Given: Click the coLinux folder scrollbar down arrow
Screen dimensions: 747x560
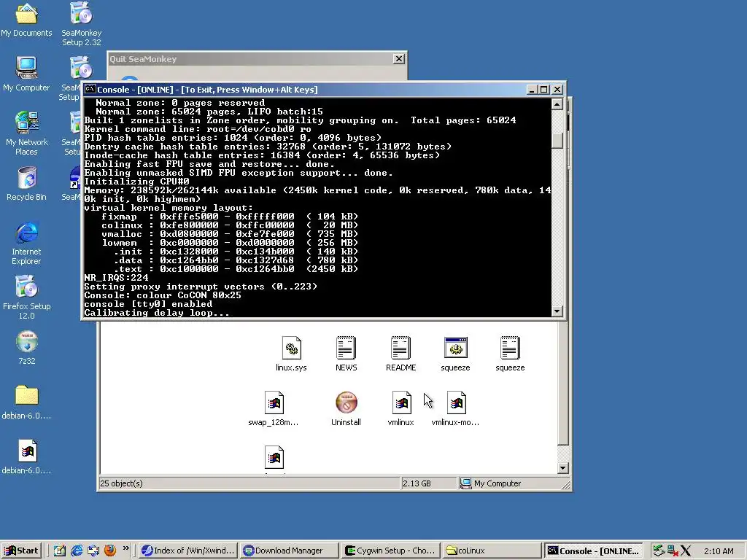Looking at the screenshot, I should 562,467.
